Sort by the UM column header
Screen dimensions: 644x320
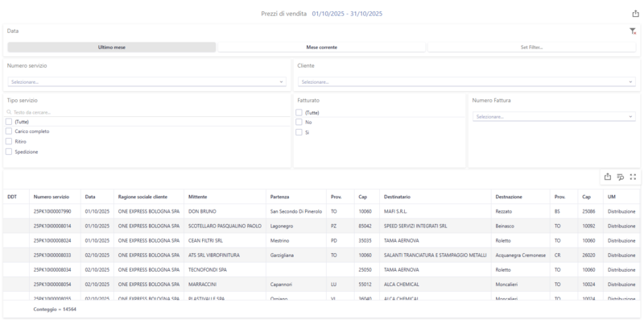tap(621, 197)
